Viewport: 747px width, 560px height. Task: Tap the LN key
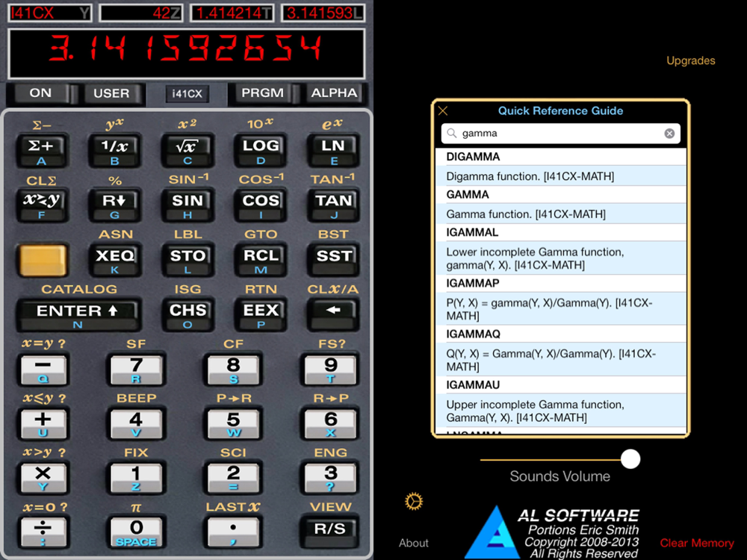click(333, 150)
